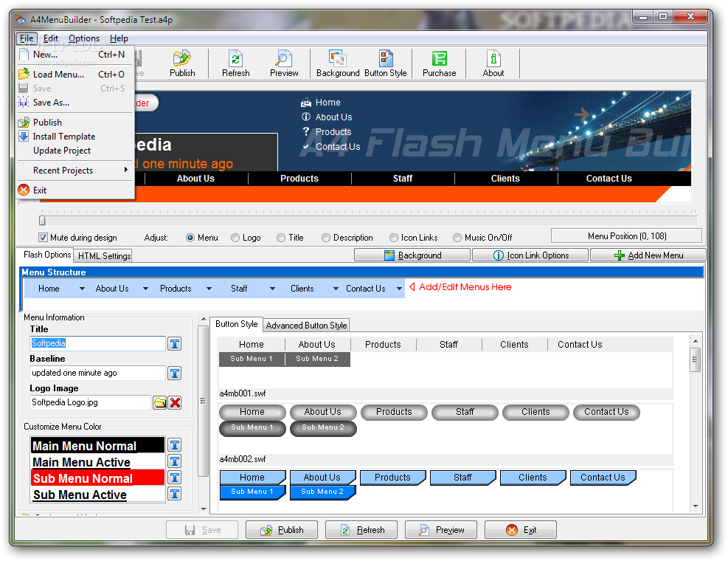
Task: Choose Load Menu... from File menu
Action: 76,75
